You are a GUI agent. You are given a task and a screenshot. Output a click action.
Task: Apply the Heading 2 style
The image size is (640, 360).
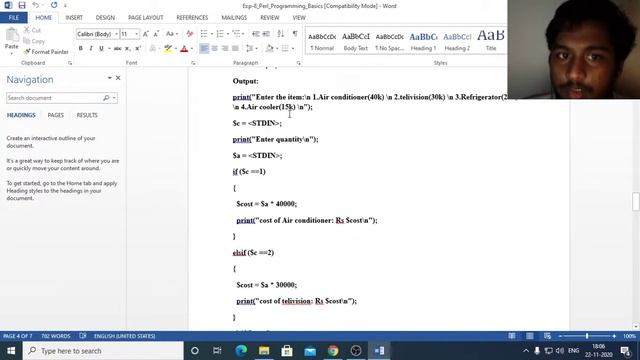tap(457, 41)
